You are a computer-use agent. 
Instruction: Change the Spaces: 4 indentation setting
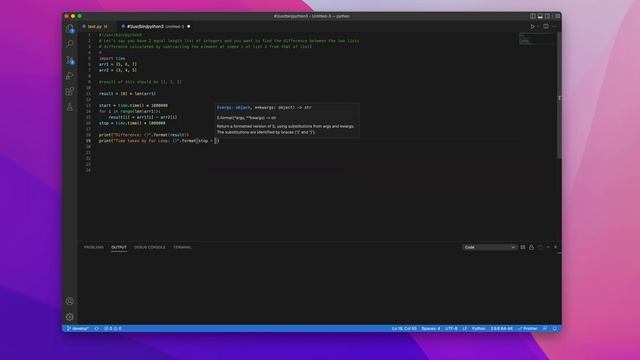coord(431,329)
